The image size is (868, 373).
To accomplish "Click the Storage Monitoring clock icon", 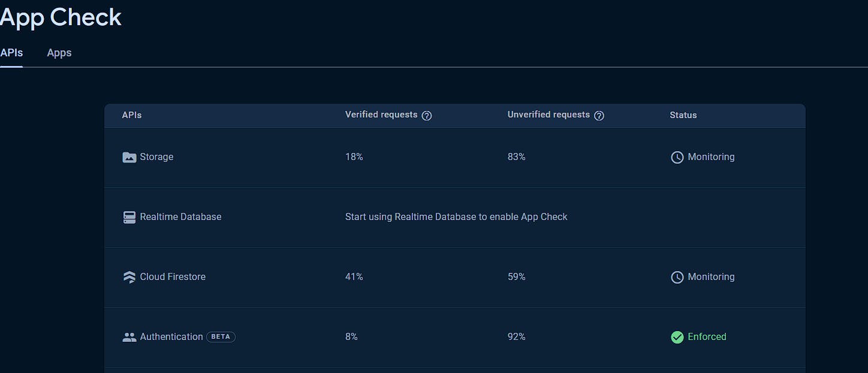I will click(x=677, y=157).
